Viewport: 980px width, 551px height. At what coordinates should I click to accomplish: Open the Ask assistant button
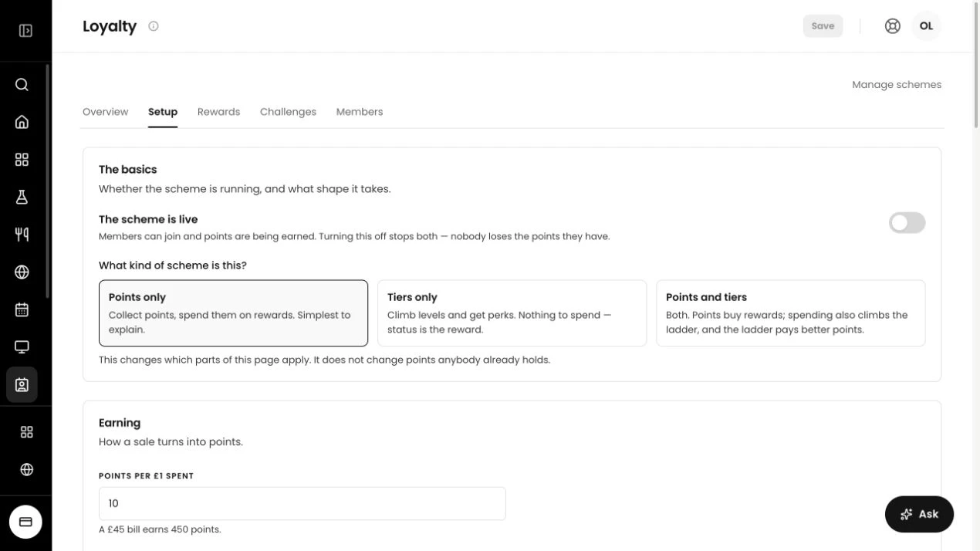919,514
